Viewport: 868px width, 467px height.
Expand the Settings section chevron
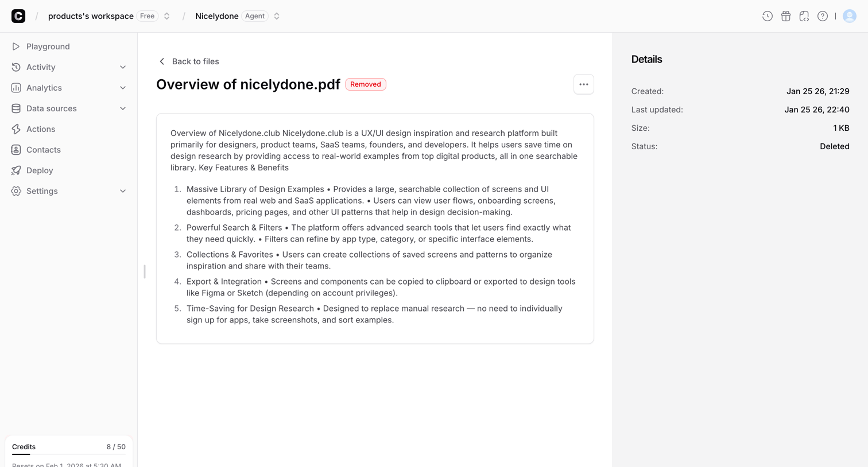point(123,191)
